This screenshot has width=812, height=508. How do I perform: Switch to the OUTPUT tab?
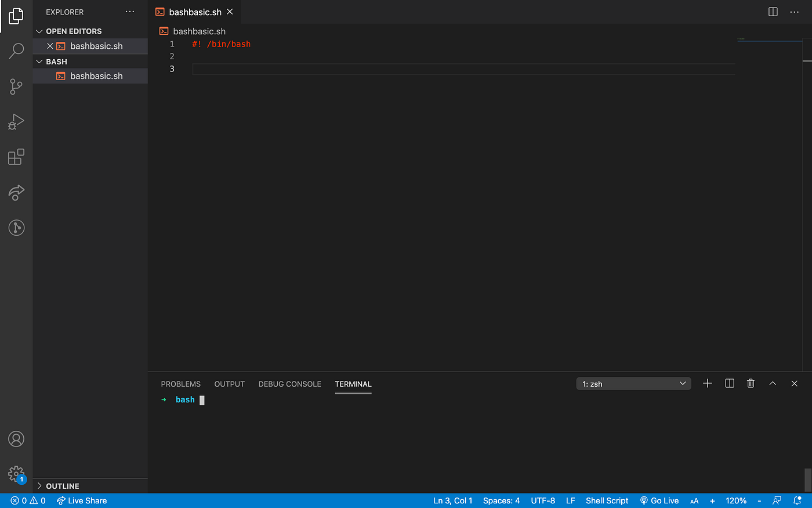230,384
